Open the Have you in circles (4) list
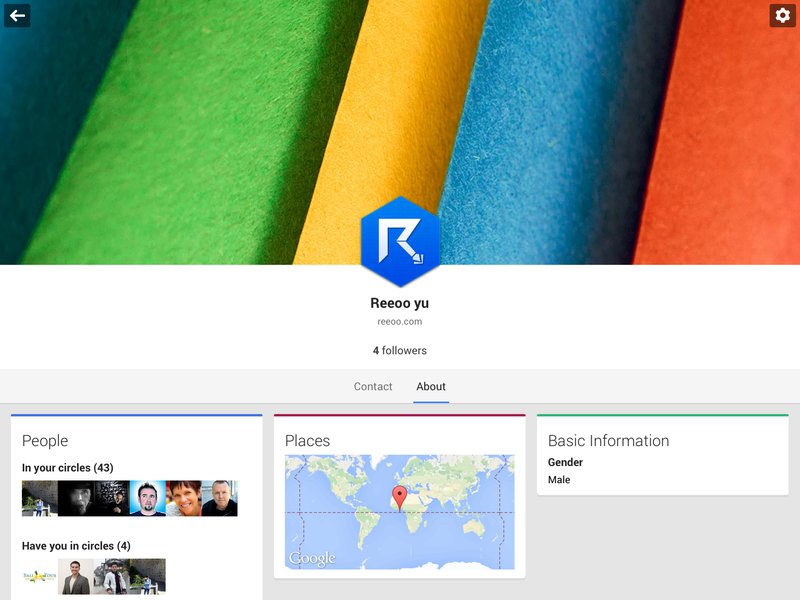 [x=76, y=546]
